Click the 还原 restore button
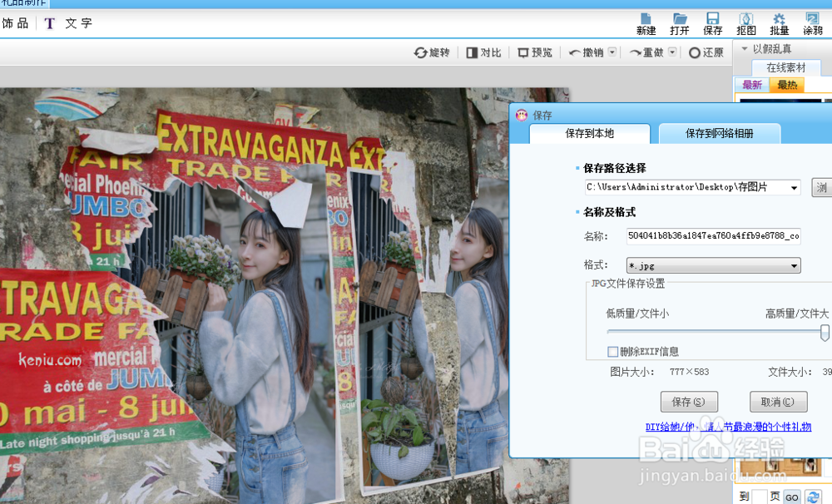Screen dimensions: 832x504 coord(706,52)
